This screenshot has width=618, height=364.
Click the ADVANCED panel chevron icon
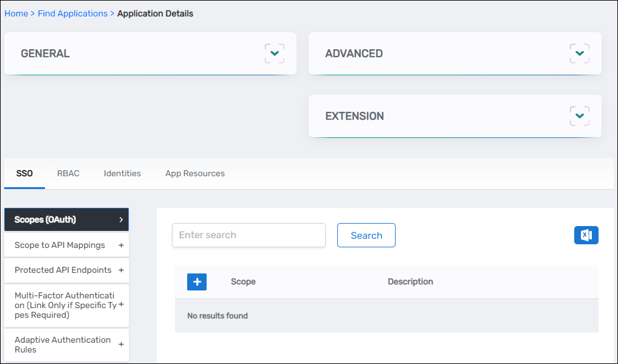point(579,53)
